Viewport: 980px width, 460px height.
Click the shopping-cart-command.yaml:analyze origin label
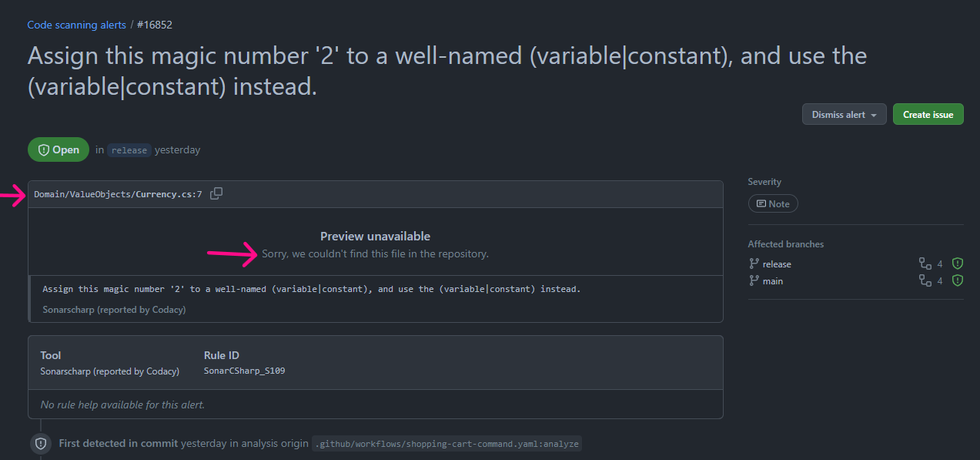pyautogui.click(x=447, y=444)
